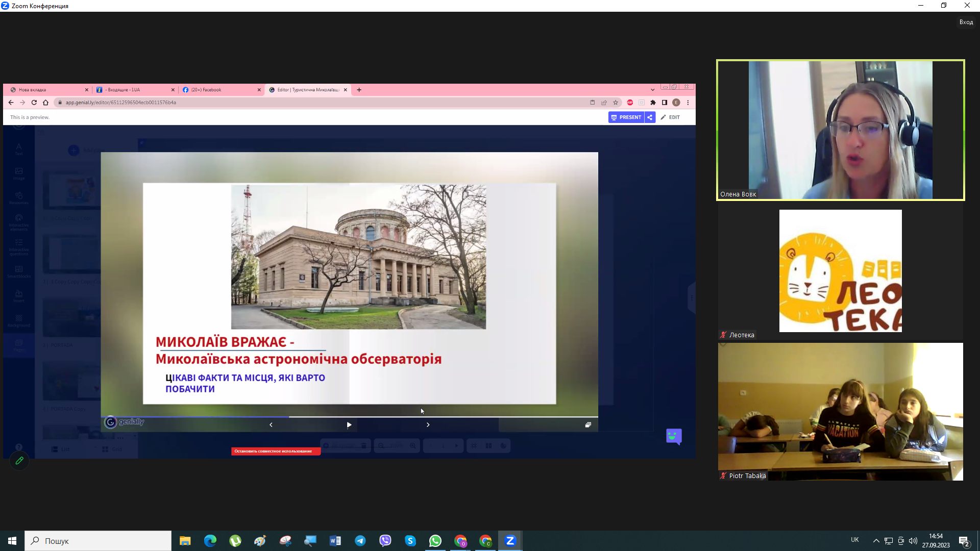Open the Chrome three-dot menu

pos(688,103)
